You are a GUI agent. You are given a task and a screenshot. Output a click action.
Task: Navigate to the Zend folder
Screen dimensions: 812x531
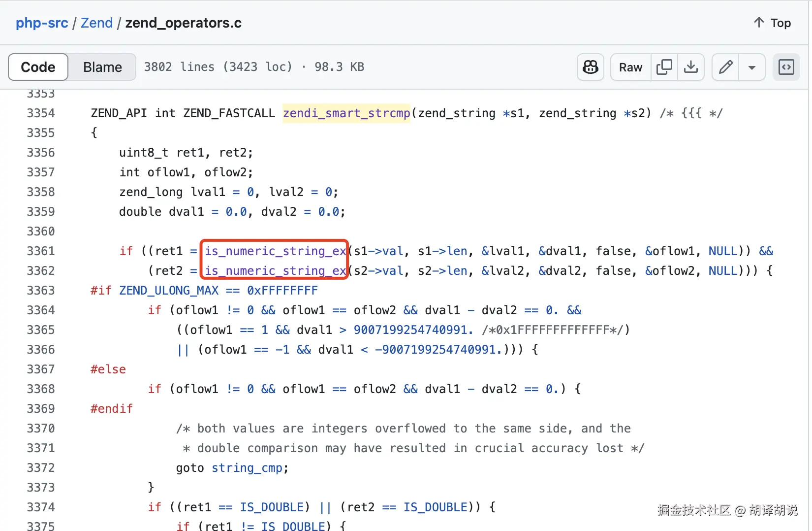tap(96, 23)
